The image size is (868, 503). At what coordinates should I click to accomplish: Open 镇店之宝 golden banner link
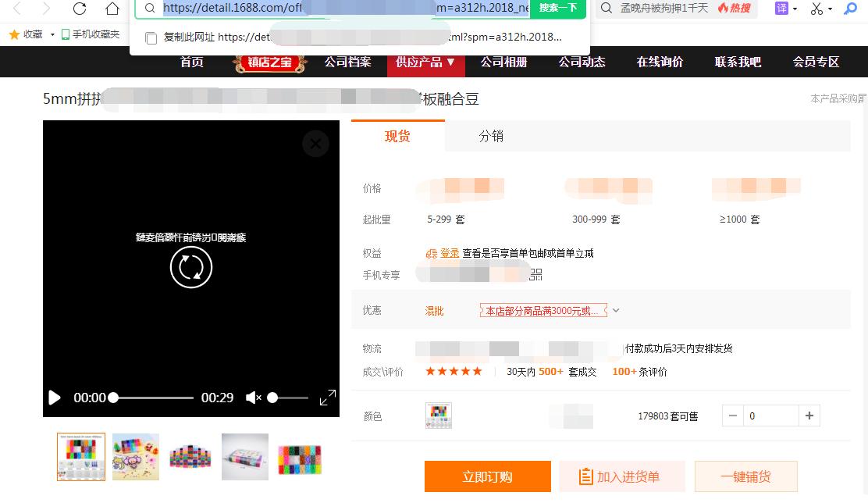[x=269, y=62]
